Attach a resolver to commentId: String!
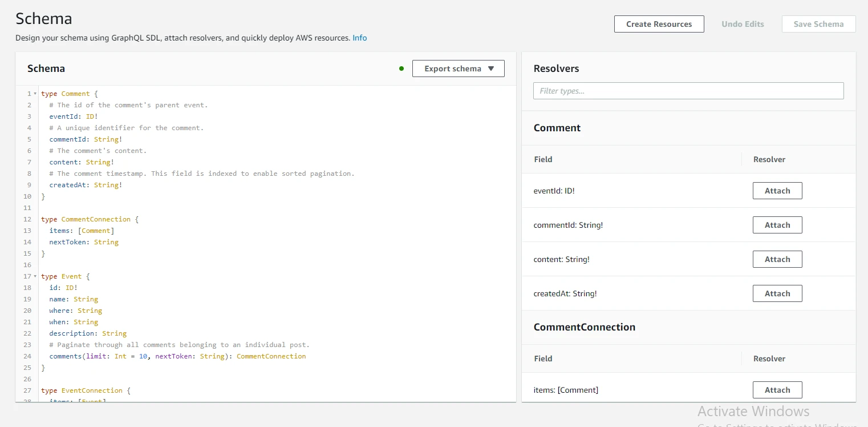The image size is (868, 427). [777, 225]
